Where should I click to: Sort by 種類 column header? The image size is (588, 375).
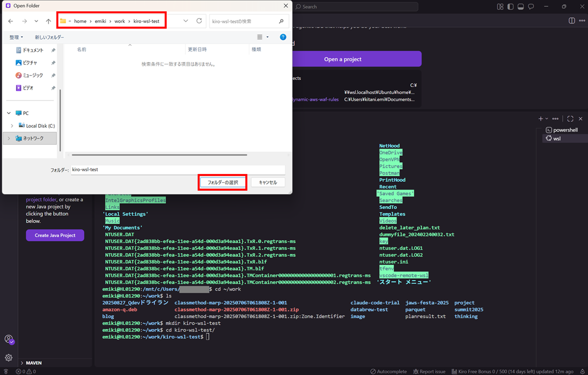[x=256, y=49]
